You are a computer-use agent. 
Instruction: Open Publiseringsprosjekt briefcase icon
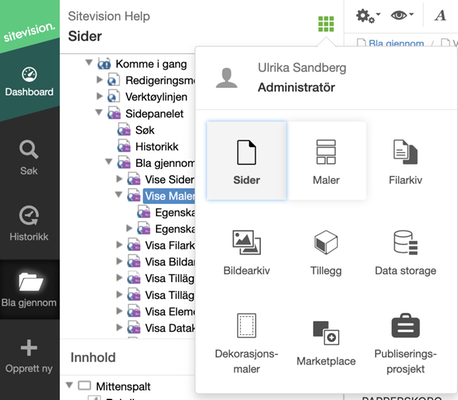pyautogui.click(x=405, y=326)
